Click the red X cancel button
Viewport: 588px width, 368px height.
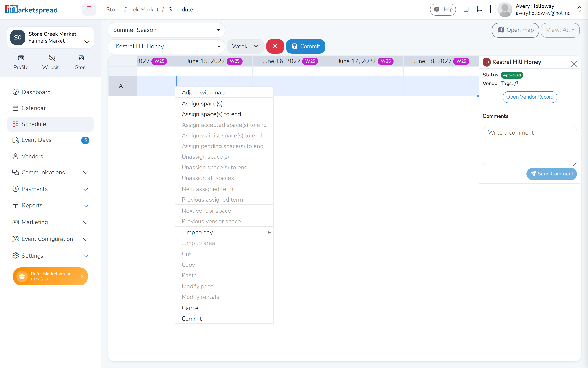pyautogui.click(x=275, y=46)
